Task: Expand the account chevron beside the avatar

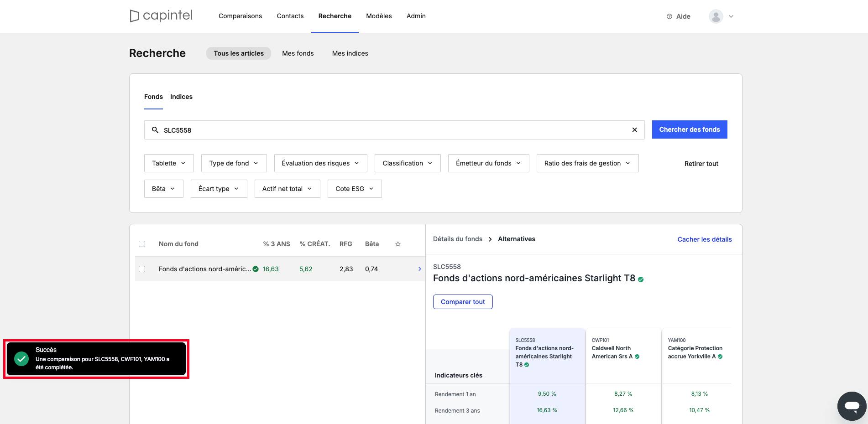Action: [731, 16]
